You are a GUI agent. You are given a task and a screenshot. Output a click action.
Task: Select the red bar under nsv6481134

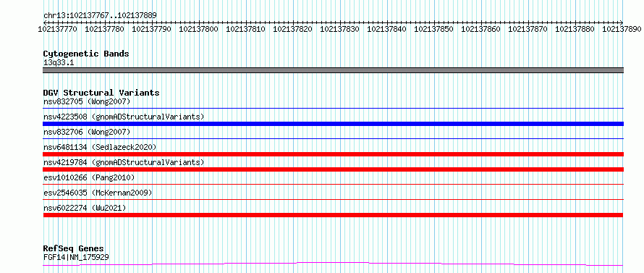333,154
